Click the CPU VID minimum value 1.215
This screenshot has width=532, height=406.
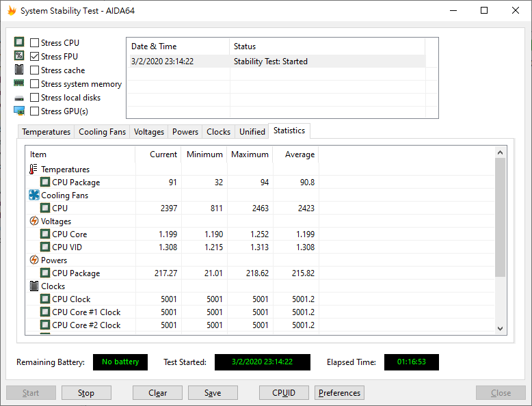pyautogui.click(x=214, y=247)
